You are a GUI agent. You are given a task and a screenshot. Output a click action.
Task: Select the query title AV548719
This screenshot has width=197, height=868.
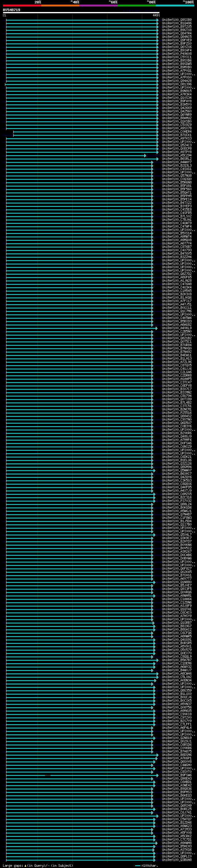click(11, 10)
